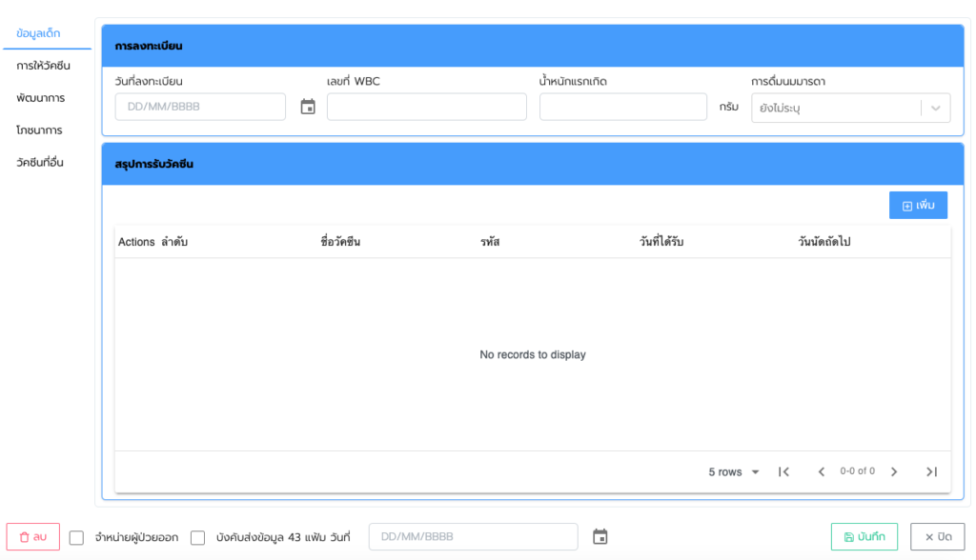Viewport: 976px width, 560px height.
Task: Select the โภชนาการ sidebar tab
Action: pos(39,130)
